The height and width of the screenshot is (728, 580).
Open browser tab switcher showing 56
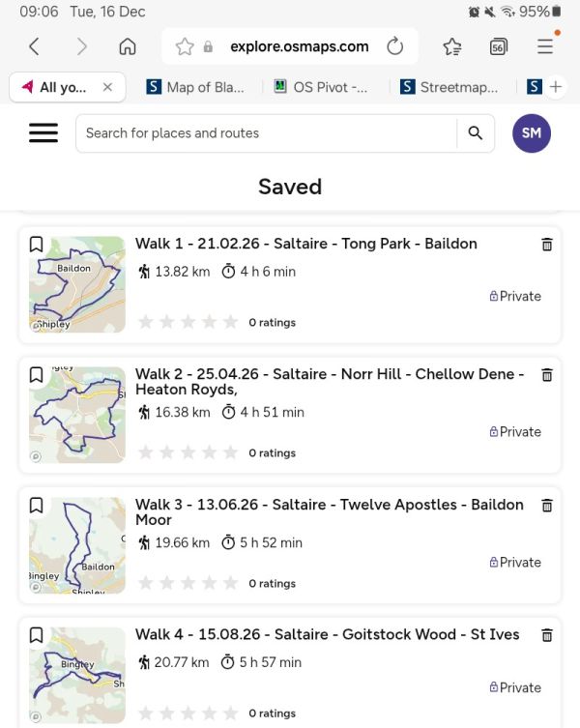tap(498, 46)
